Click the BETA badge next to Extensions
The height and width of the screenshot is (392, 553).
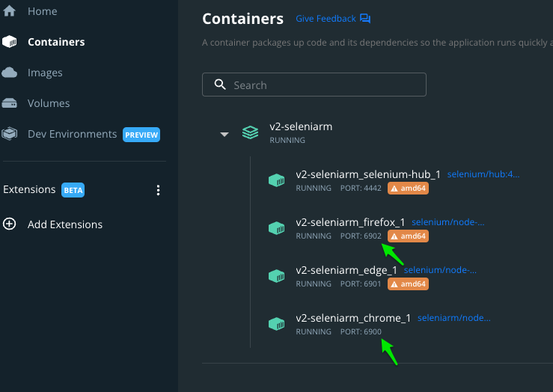[x=73, y=190]
